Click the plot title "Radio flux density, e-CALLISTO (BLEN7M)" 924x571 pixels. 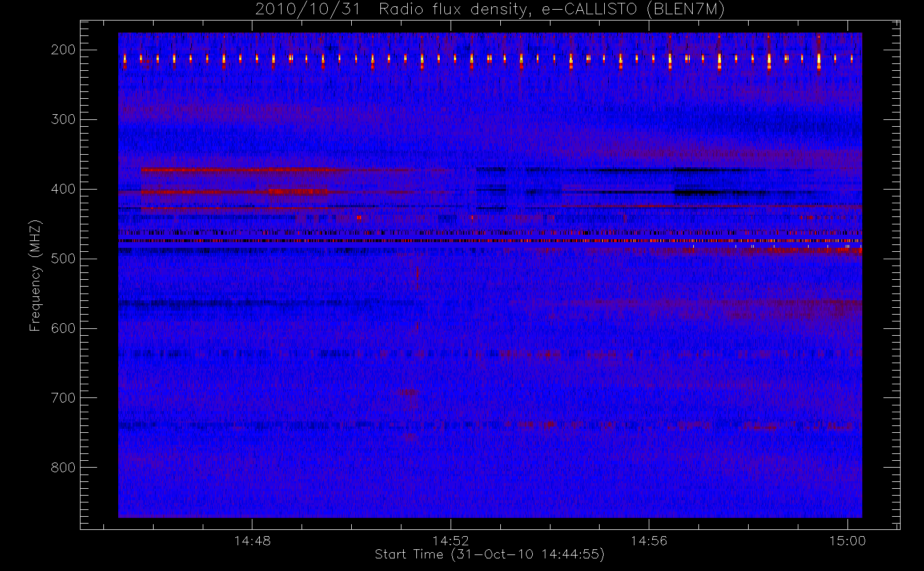coord(552,10)
